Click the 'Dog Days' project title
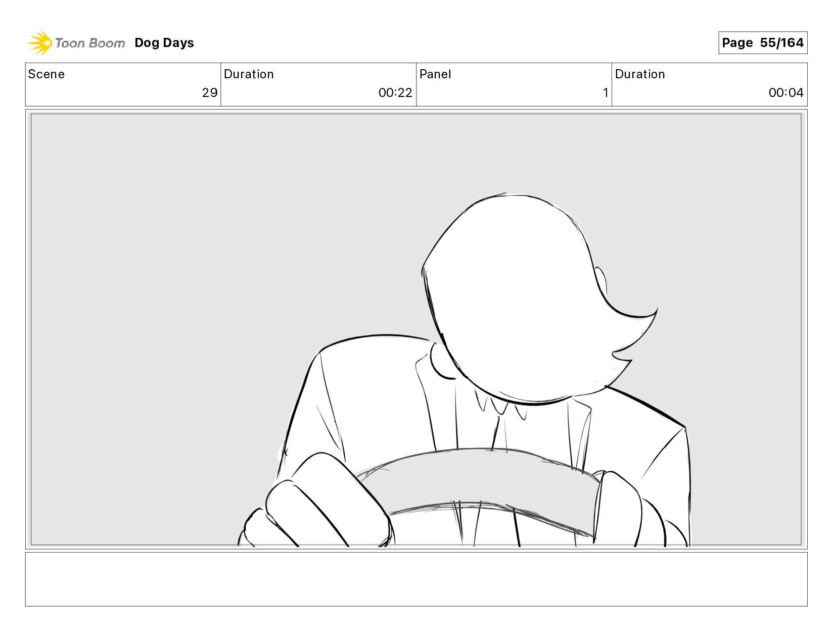834x644 pixels. tap(164, 43)
